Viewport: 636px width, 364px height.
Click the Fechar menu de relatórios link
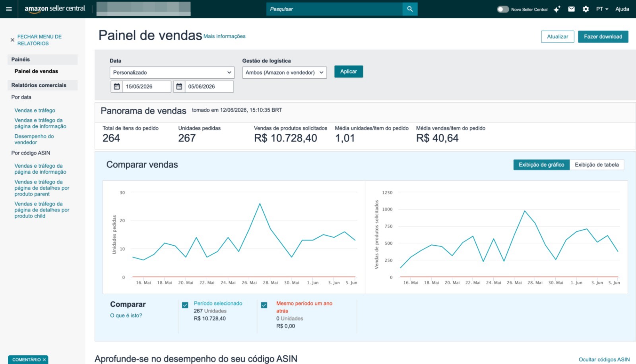(39, 40)
